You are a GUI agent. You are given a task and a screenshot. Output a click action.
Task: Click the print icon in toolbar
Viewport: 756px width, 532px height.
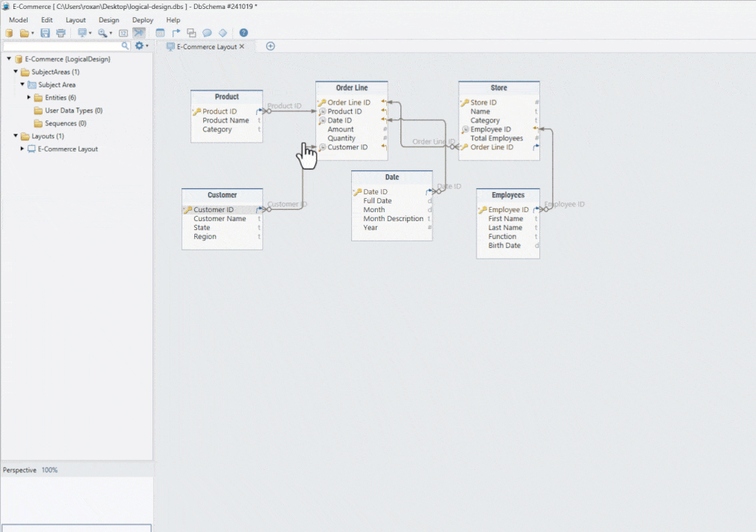click(x=61, y=33)
